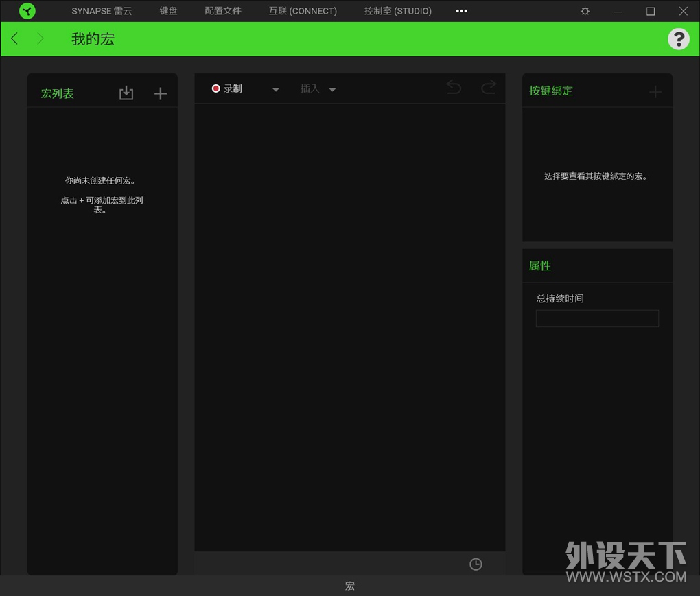
Task: Open settings with the gear icon
Action: (585, 11)
